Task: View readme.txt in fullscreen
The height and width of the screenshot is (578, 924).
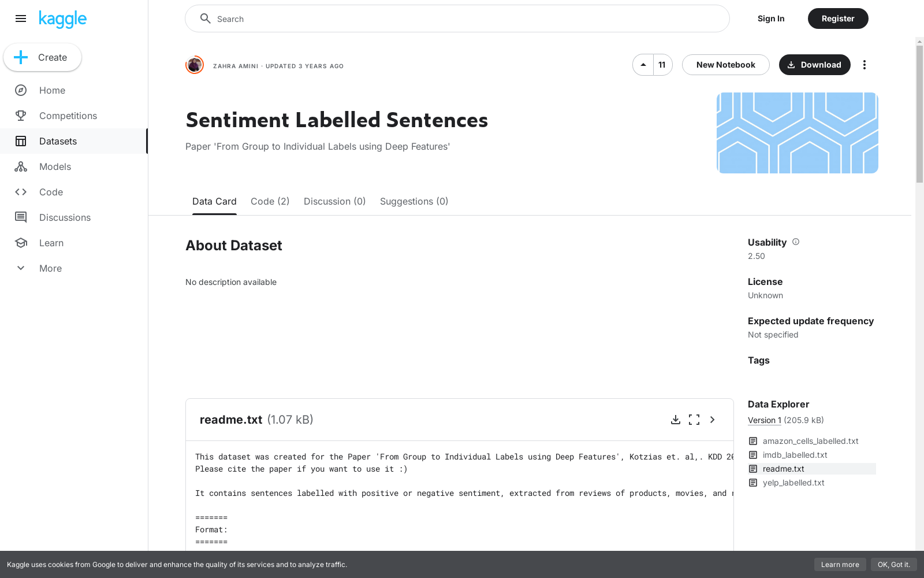Action: click(x=694, y=420)
